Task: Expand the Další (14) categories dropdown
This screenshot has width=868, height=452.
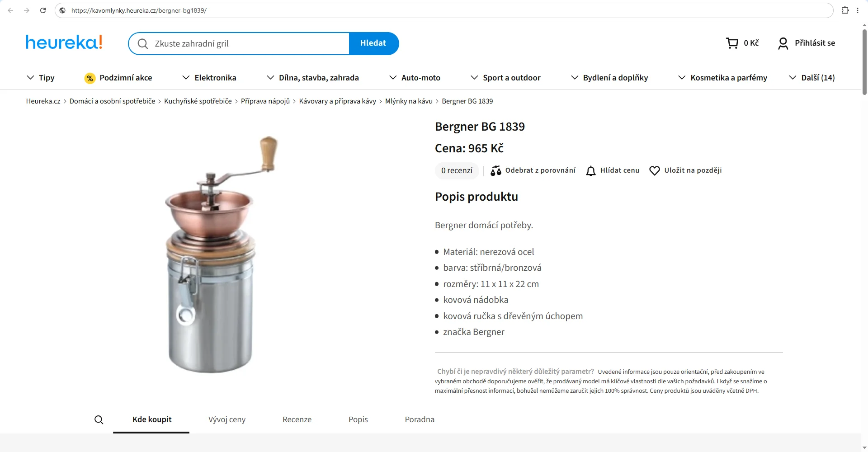Action: (812, 78)
